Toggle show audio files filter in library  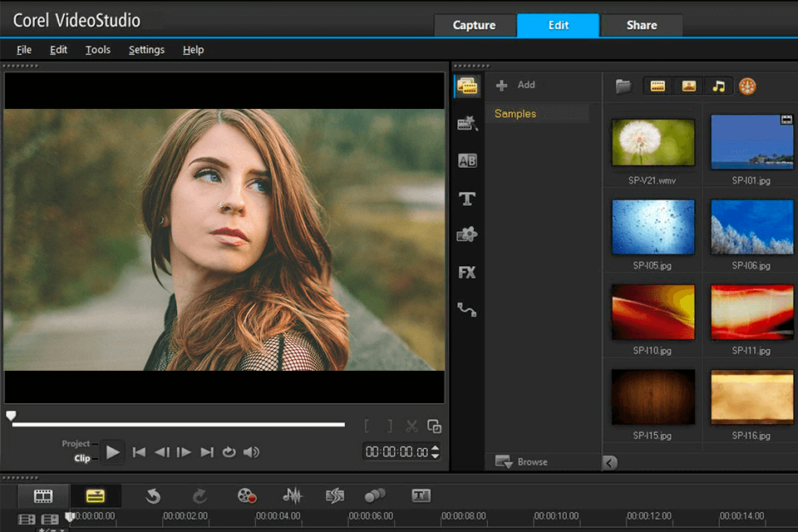(718, 86)
